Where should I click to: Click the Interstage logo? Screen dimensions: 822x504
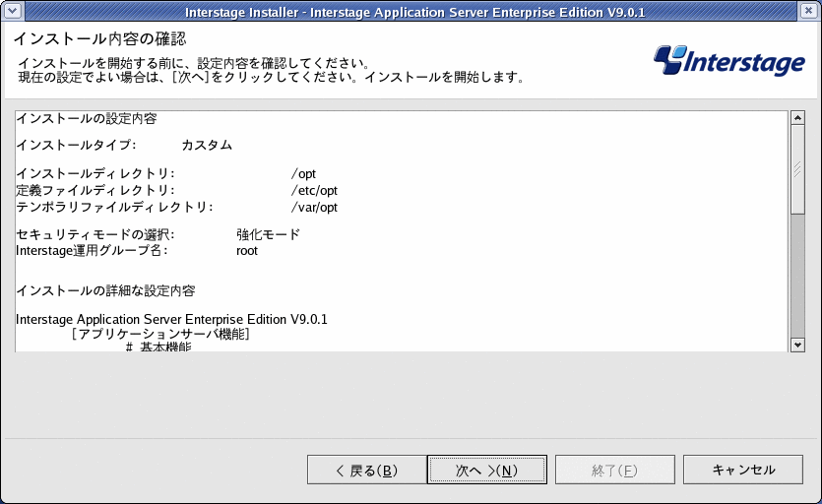coord(729,60)
